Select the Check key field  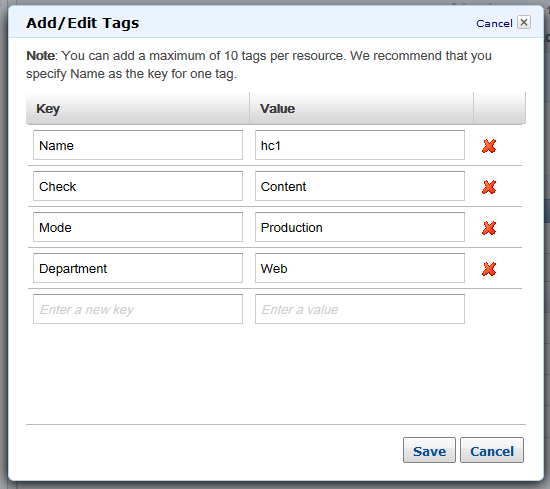(x=138, y=186)
